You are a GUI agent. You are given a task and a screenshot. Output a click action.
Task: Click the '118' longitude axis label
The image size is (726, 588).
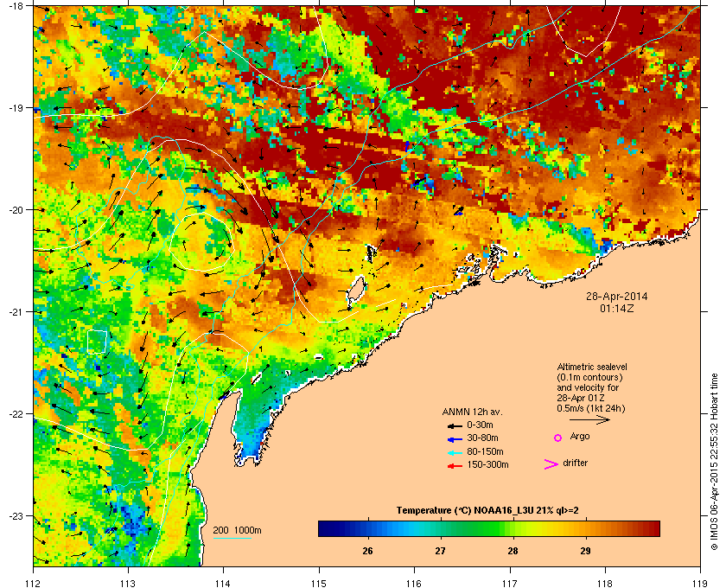click(605, 583)
